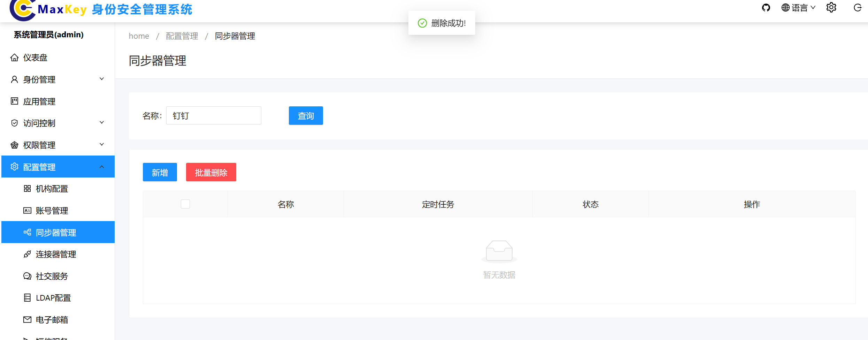Viewport: 868px width, 340px height.
Task: Open 社交服务 via its chat icon
Action: (27, 276)
